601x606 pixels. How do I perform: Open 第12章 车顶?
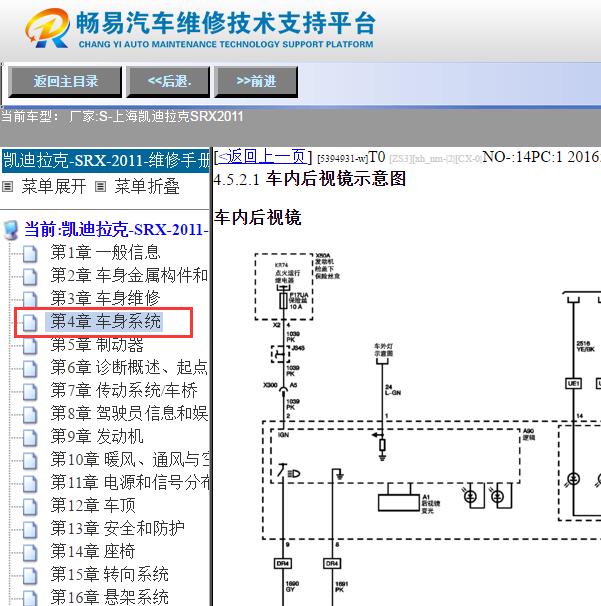click(x=93, y=505)
